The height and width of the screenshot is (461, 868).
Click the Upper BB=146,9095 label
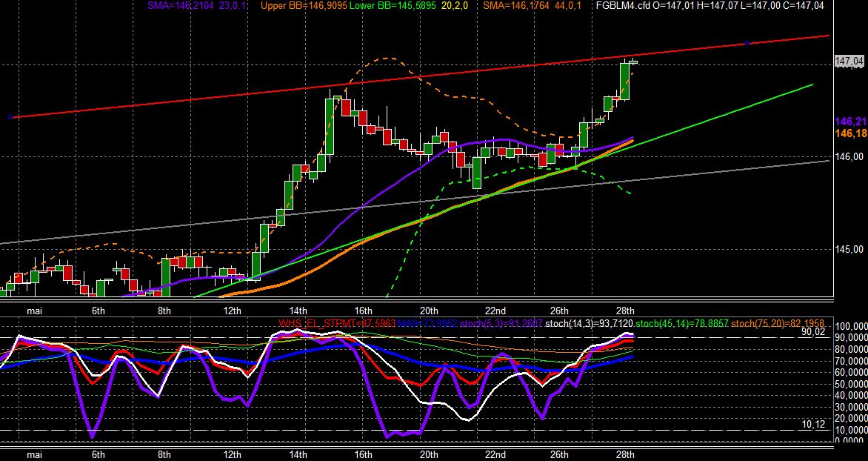[304, 5]
